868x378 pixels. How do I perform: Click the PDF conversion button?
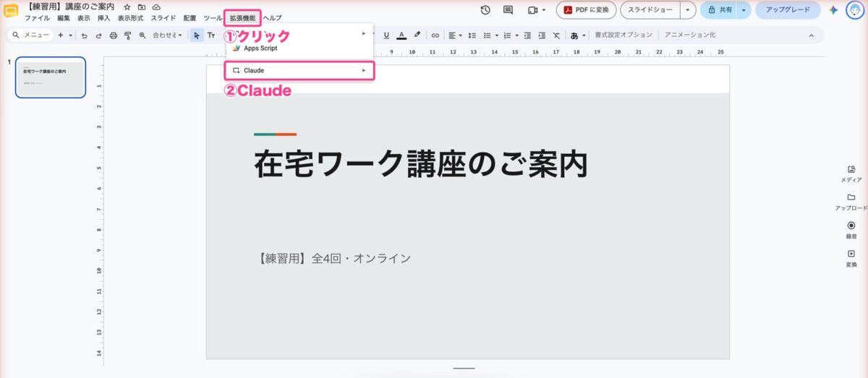587,10
